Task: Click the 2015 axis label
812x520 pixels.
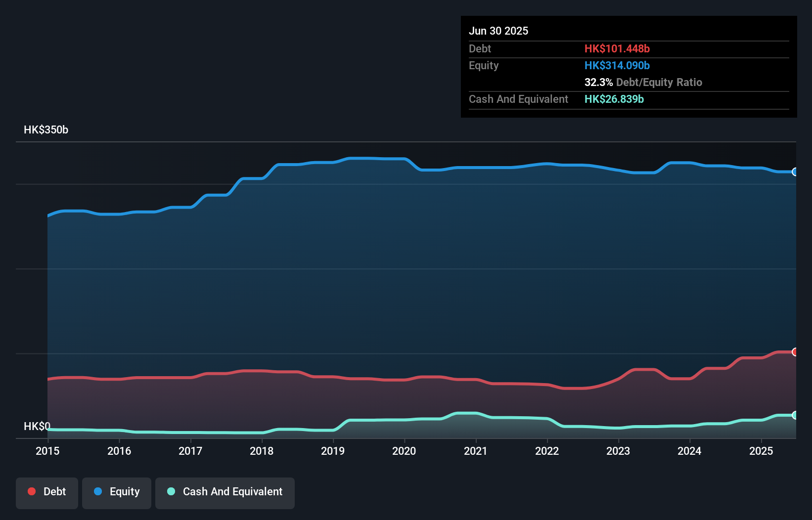Action: point(47,451)
